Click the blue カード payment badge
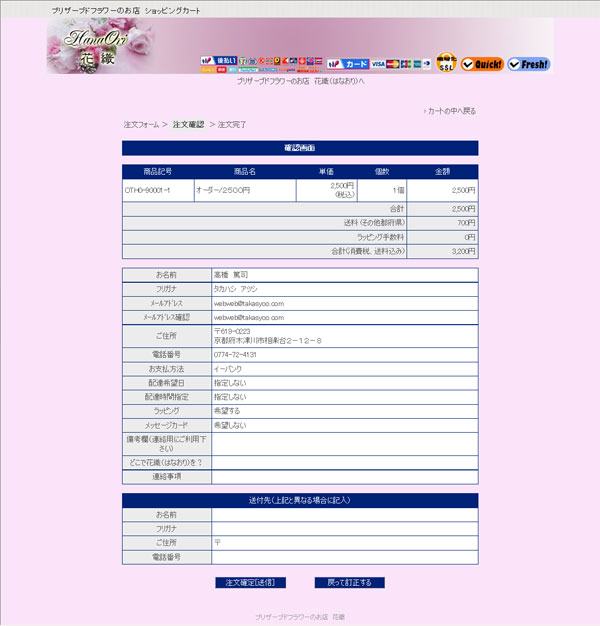The image size is (600, 626). [x=348, y=64]
